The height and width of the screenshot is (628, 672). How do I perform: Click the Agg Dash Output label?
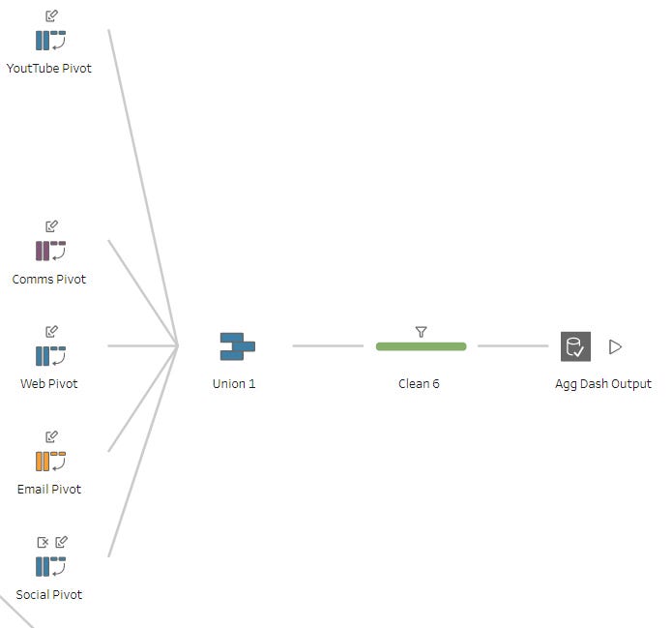[x=602, y=384]
